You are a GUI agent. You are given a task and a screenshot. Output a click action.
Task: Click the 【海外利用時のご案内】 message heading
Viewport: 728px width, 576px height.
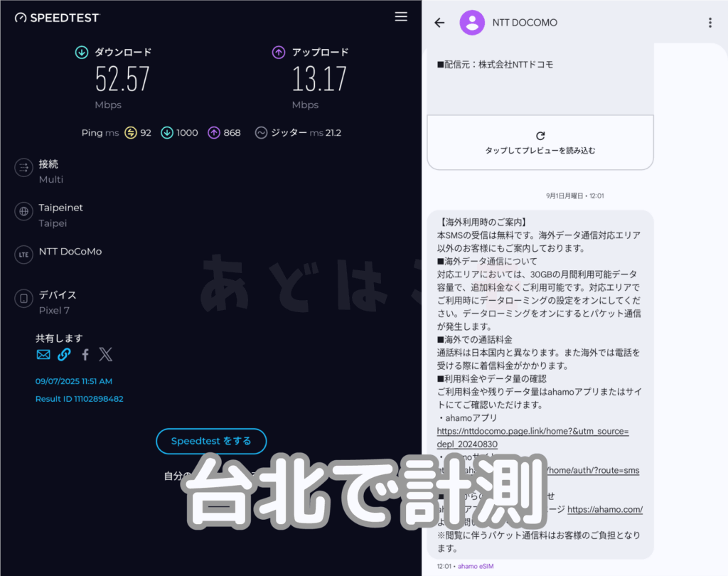(x=482, y=222)
